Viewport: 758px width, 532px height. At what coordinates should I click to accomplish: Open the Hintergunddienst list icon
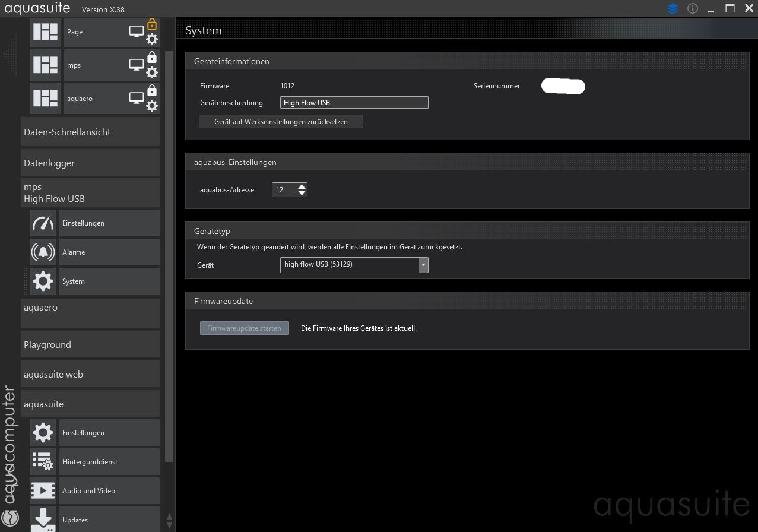pos(43,462)
